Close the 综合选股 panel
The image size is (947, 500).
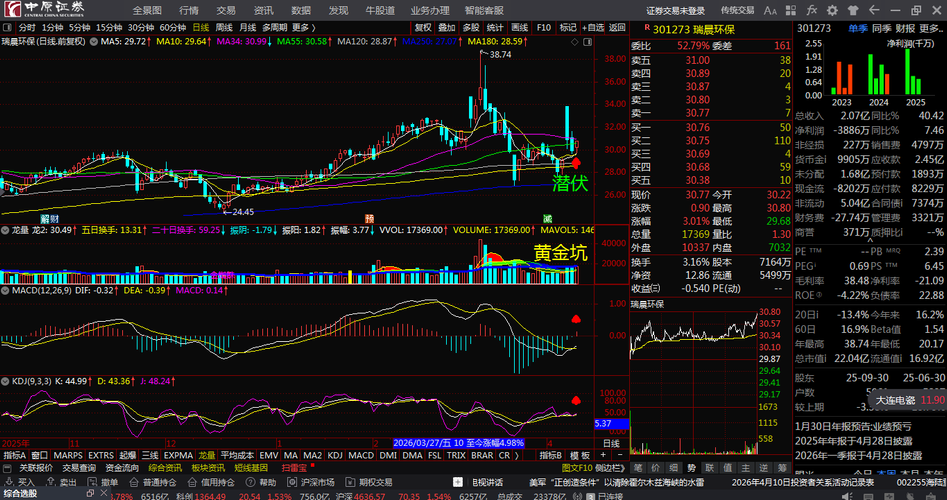(103, 493)
